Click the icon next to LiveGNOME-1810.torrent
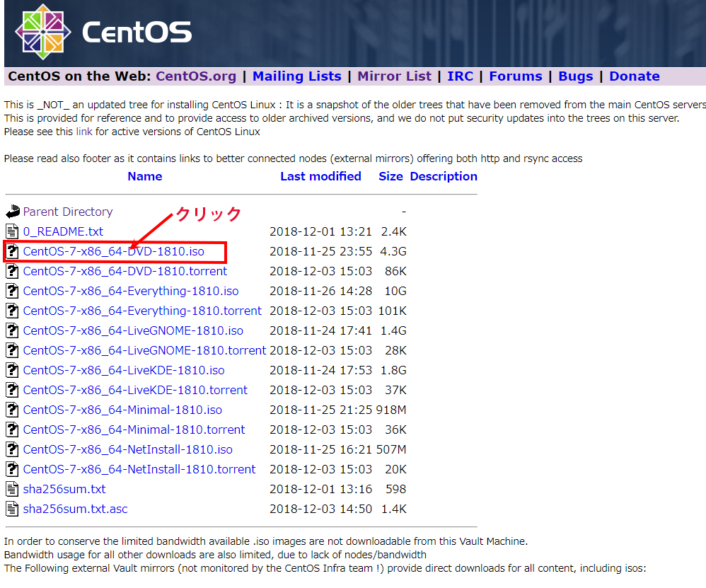The width and height of the screenshot is (706, 588). [12, 350]
